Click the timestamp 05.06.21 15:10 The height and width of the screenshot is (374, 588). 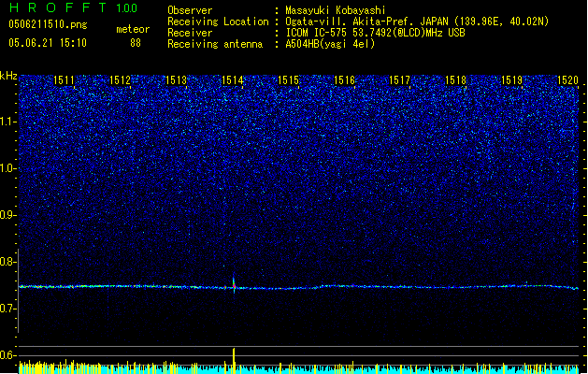[48, 43]
